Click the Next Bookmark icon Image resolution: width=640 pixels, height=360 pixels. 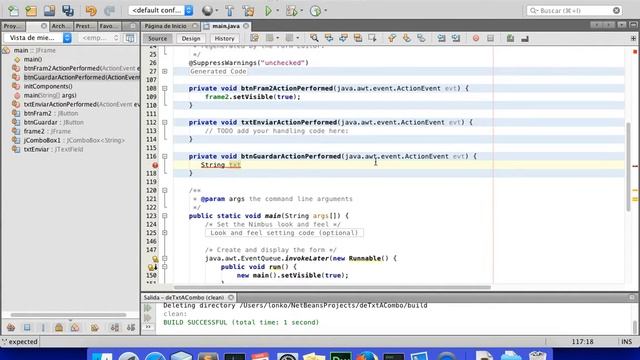click(407, 38)
